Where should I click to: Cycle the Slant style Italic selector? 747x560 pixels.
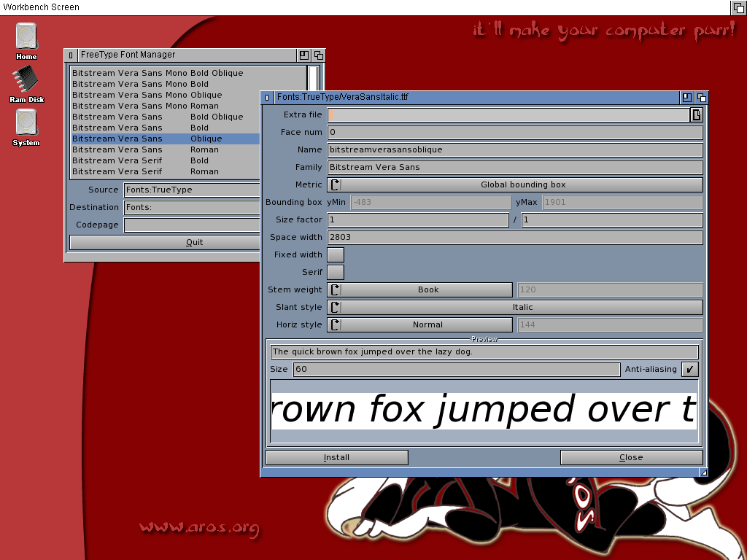tap(515, 307)
